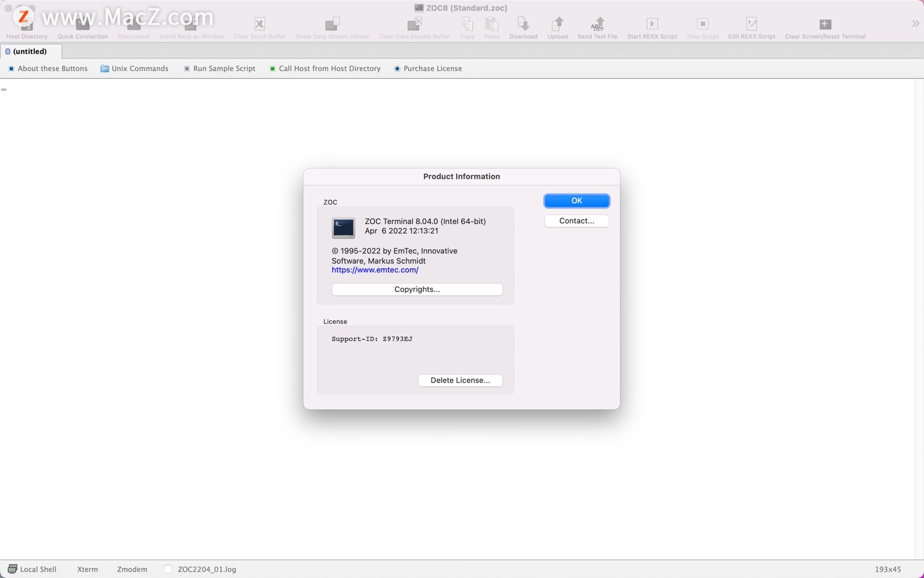This screenshot has width=924, height=578.
Task: Expand toolbar overflow chevron
Action: [915, 24]
